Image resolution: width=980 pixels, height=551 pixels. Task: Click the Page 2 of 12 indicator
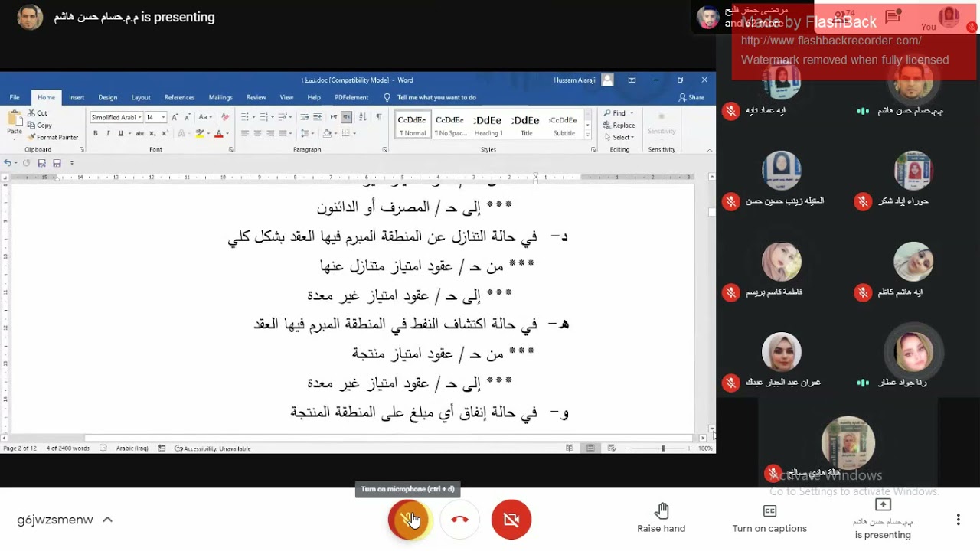20,448
